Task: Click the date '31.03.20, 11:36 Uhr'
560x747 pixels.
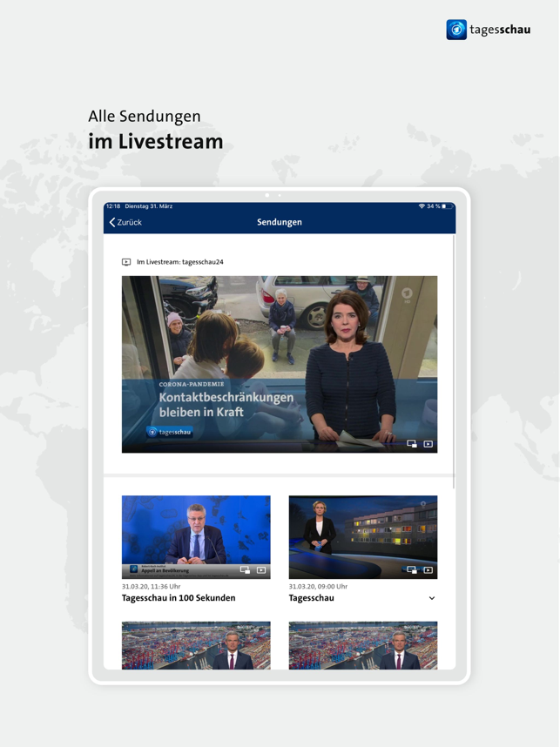Action: (151, 587)
